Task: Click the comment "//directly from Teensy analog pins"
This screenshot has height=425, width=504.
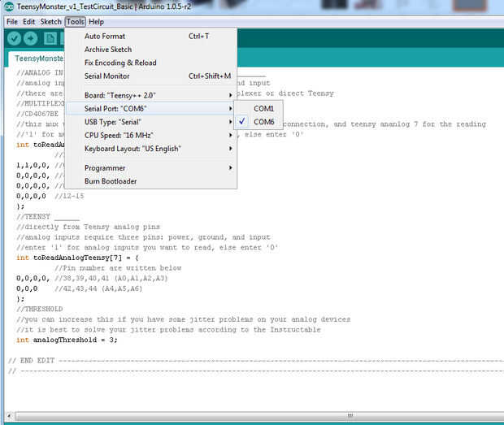Action: (x=88, y=227)
